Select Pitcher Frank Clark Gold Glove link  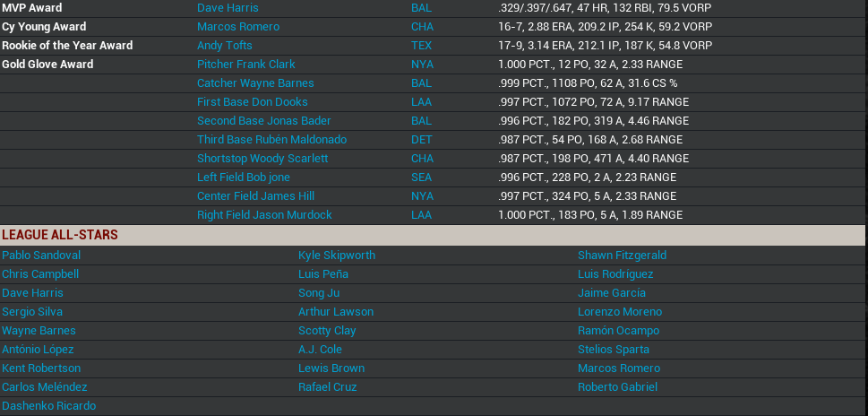(245, 65)
